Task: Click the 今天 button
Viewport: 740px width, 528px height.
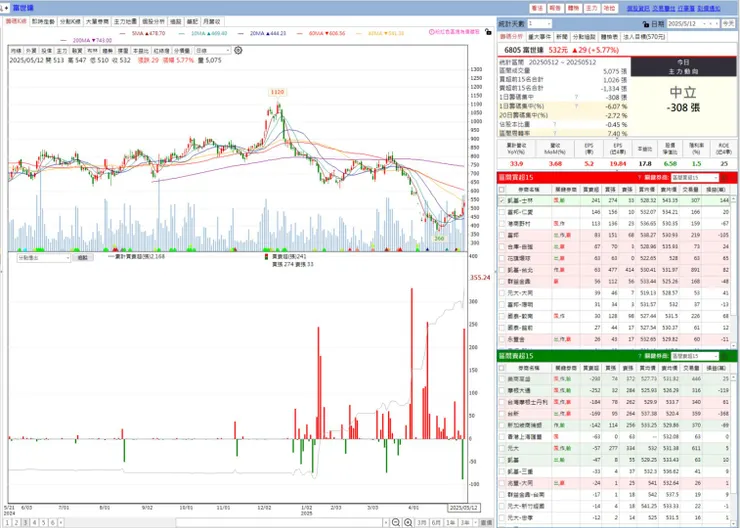Action: [x=728, y=24]
